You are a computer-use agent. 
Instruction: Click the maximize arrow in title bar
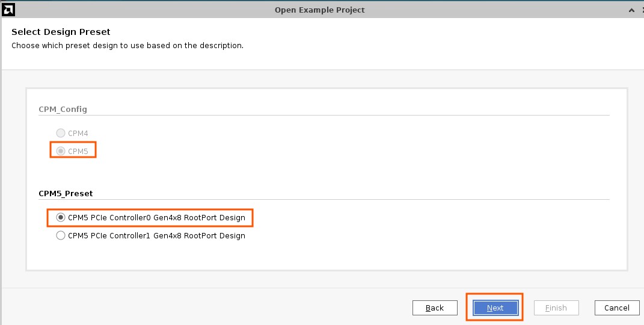tap(631, 10)
